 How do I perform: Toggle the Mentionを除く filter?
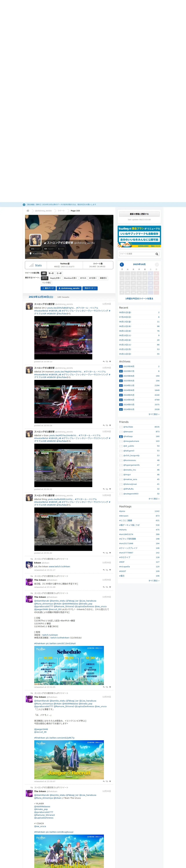70,278
